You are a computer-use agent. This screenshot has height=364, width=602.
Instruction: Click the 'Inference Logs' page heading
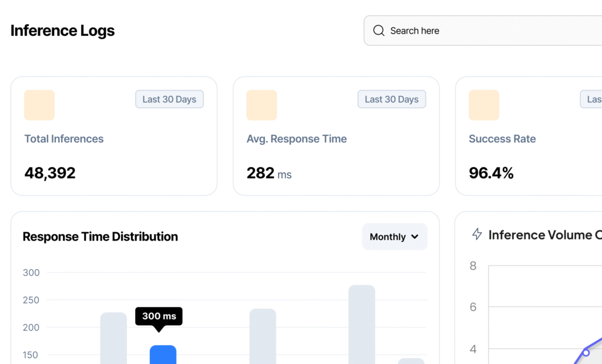tap(62, 31)
